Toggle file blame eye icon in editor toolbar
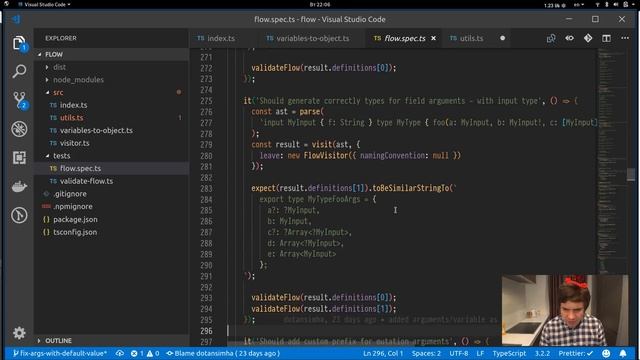This screenshot has width=640, height=360. tap(569, 38)
